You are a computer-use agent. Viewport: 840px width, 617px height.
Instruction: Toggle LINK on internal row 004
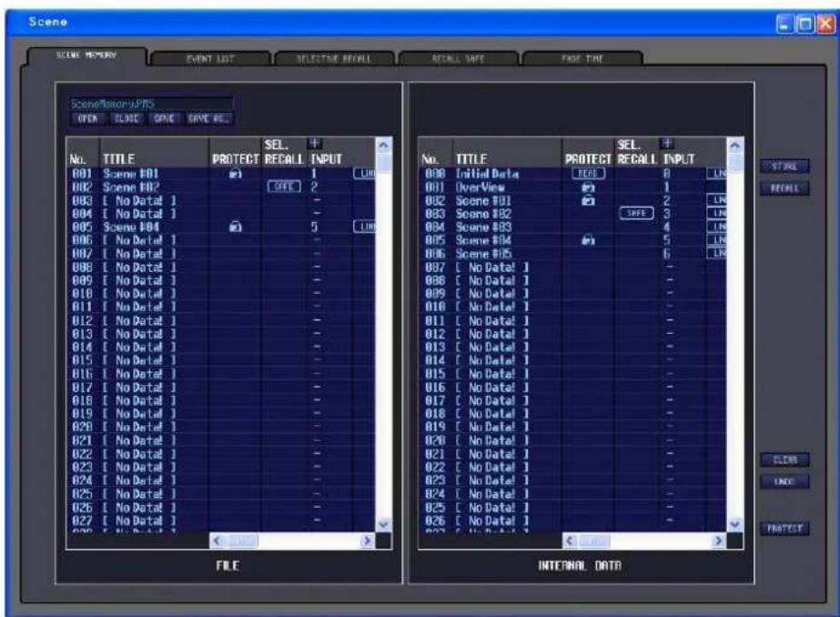(x=717, y=228)
